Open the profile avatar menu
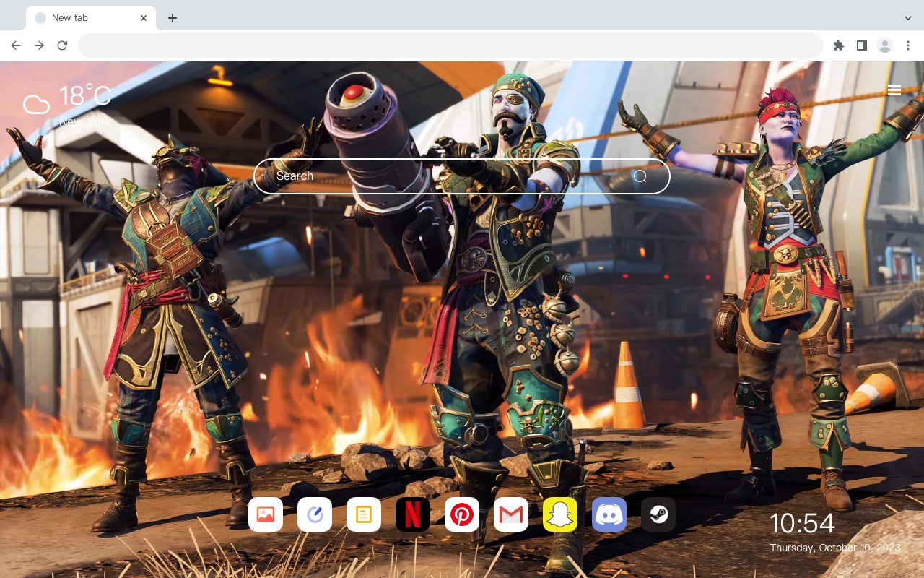This screenshot has height=578, width=924. [x=885, y=46]
